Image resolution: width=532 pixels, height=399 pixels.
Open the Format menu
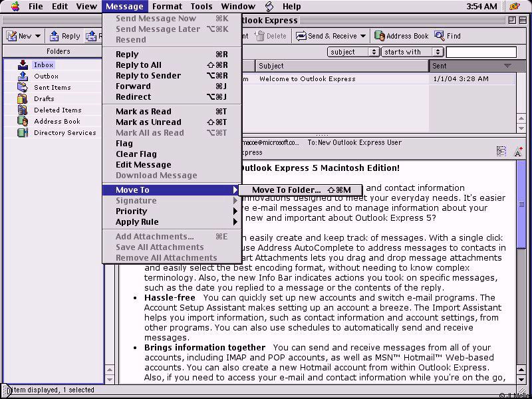[167, 6]
